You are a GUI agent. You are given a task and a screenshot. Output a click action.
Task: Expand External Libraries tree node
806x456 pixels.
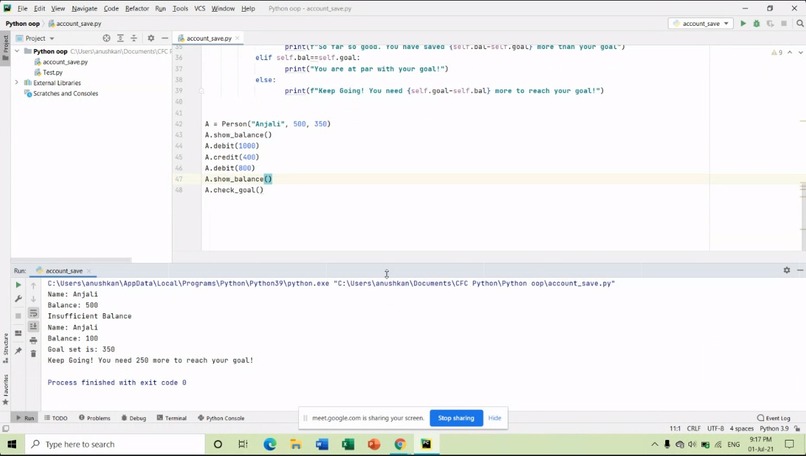[x=17, y=82]
